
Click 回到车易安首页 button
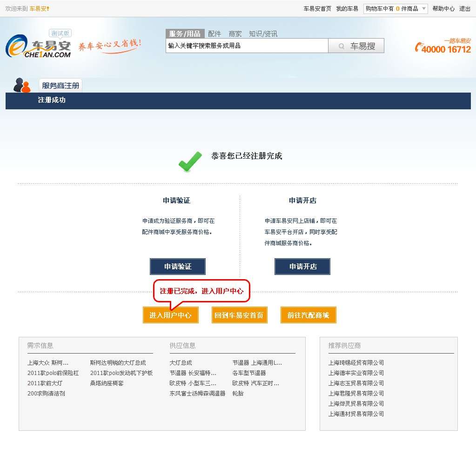point(240,315)
